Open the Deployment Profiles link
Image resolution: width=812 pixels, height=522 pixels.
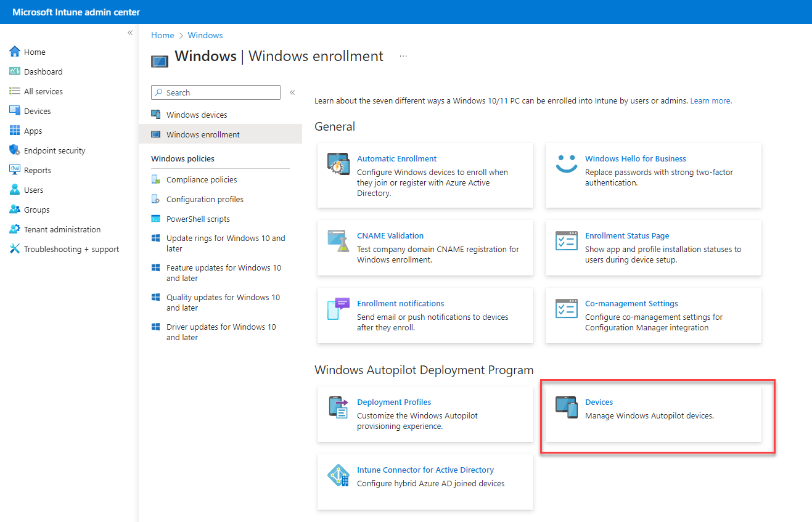pos(394,402)
